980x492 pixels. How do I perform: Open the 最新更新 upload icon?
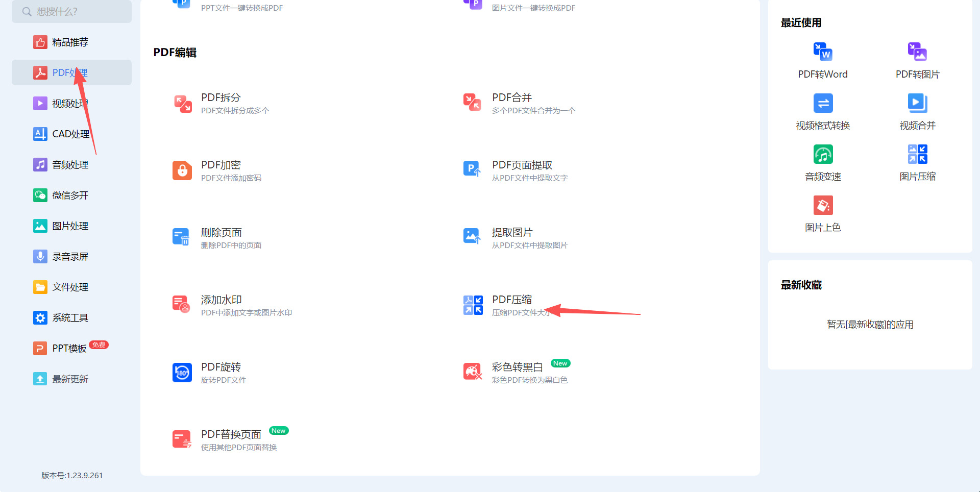click(40, 379)
